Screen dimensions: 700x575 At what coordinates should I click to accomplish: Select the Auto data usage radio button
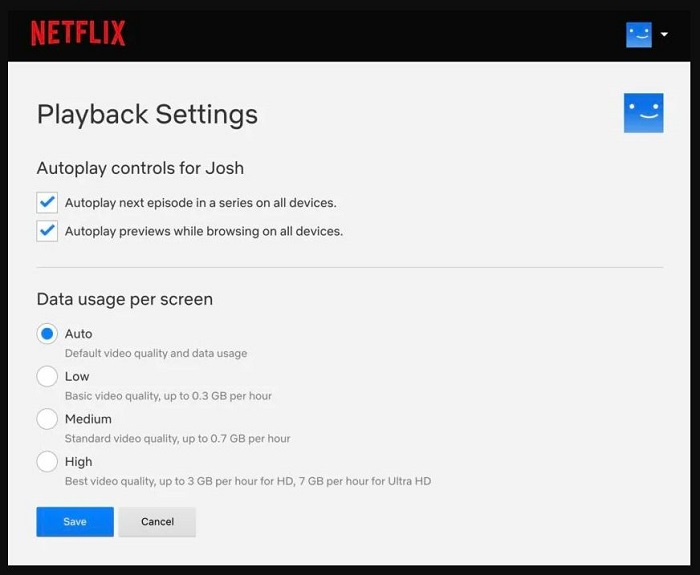pyautogui.click(x=47, y=333)
